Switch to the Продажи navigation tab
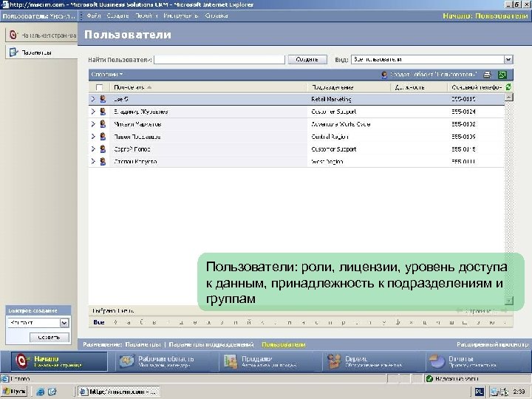This screenshot has height=399, width=532. pos(271,361)
